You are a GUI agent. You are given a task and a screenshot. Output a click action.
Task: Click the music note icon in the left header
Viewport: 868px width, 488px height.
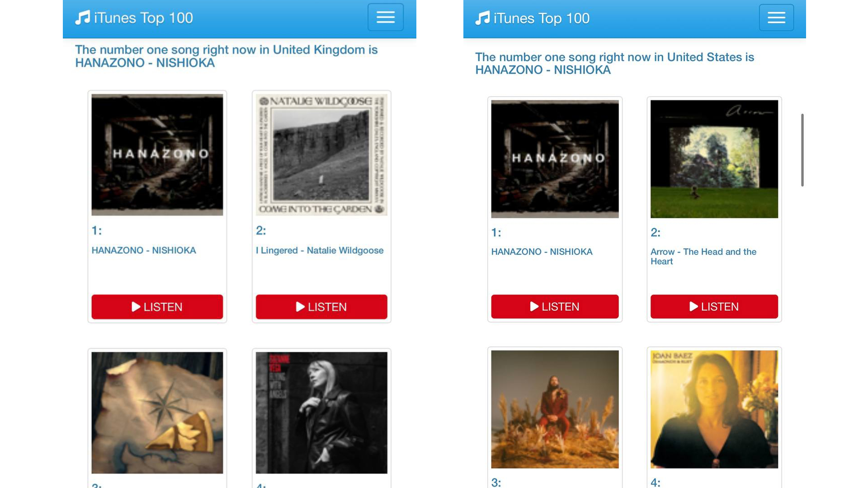82,18
